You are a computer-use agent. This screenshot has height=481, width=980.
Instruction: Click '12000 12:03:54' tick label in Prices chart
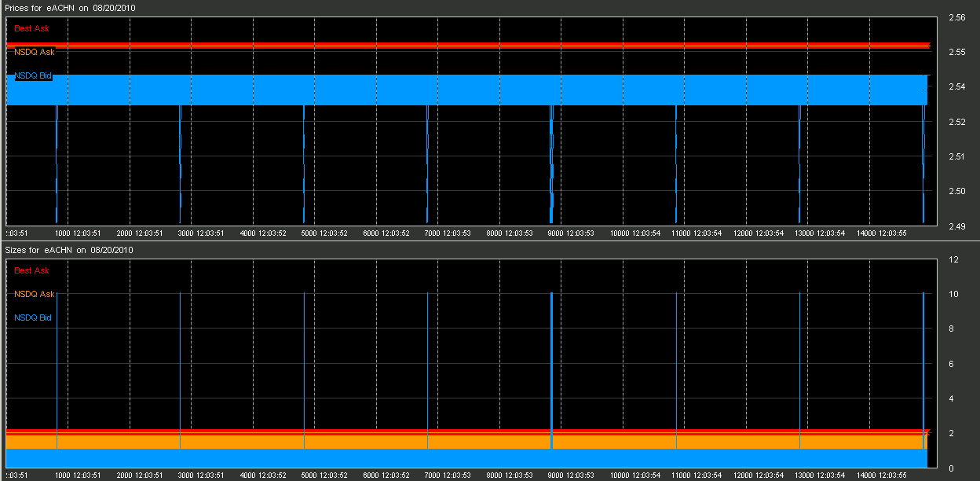[759, 233]
